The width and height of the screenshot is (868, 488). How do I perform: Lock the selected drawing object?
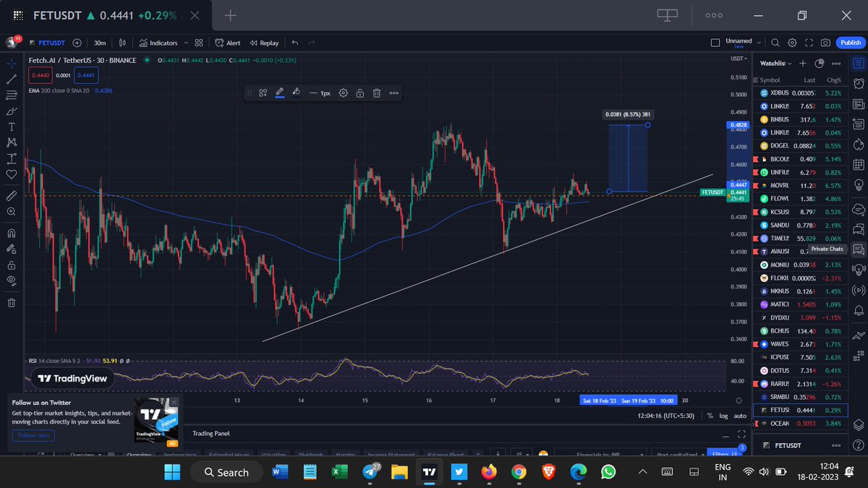point(360,93)
